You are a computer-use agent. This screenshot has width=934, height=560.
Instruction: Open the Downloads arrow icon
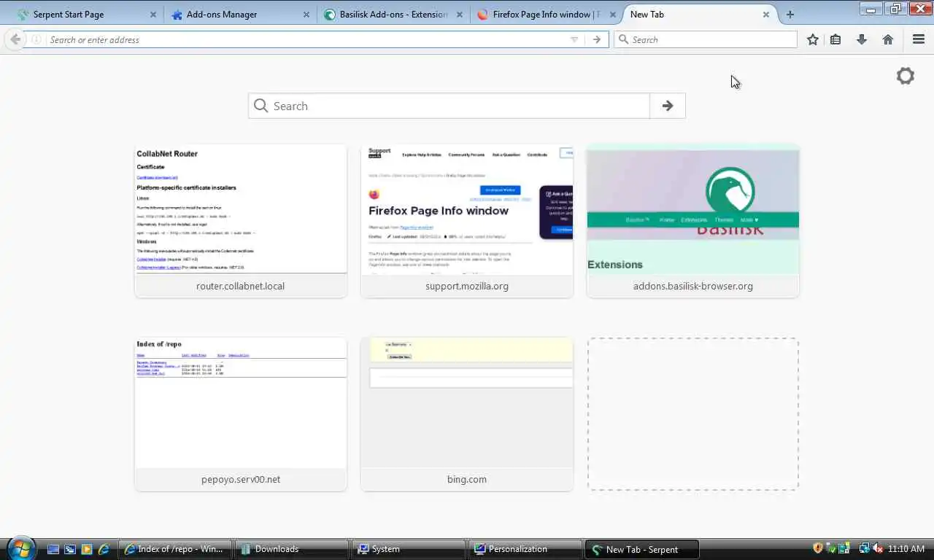862,39
